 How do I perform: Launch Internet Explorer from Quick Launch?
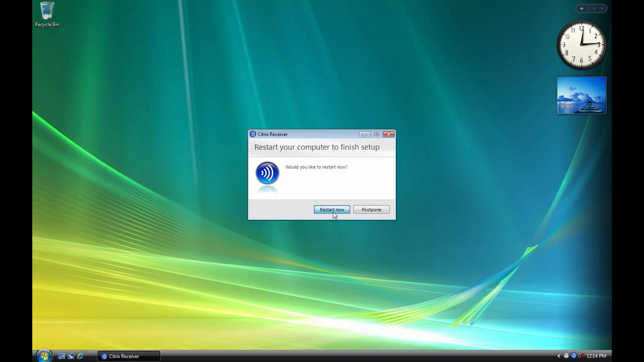[80, 356]
